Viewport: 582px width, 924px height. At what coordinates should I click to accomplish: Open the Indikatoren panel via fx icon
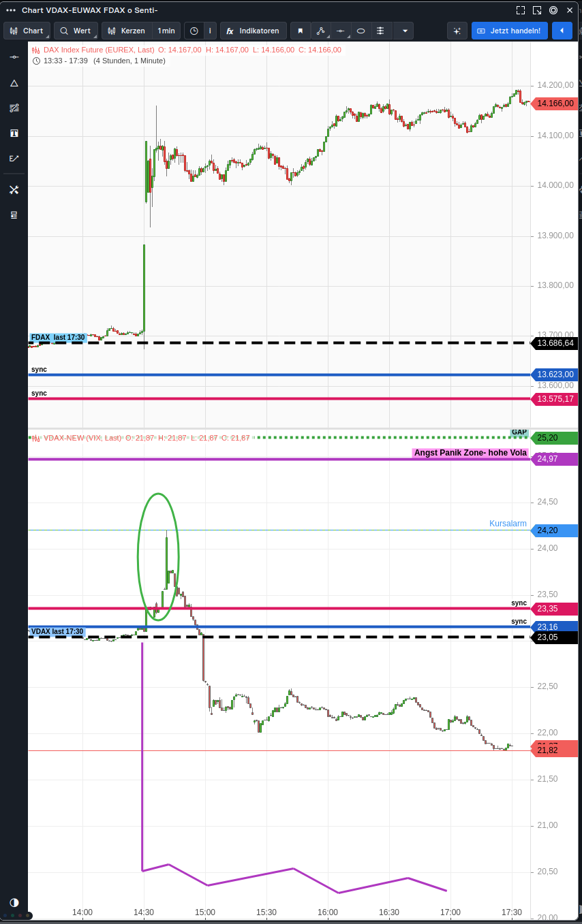[x=253, y=31]
